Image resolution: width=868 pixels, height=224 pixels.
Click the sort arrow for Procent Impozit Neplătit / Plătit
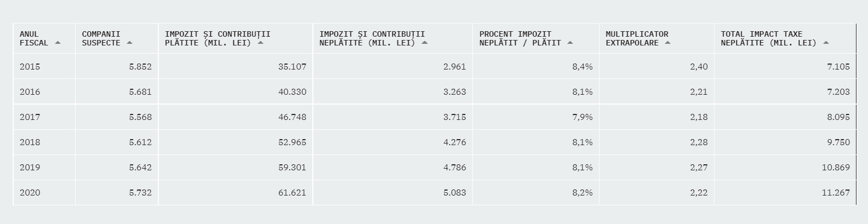(570, 43)
